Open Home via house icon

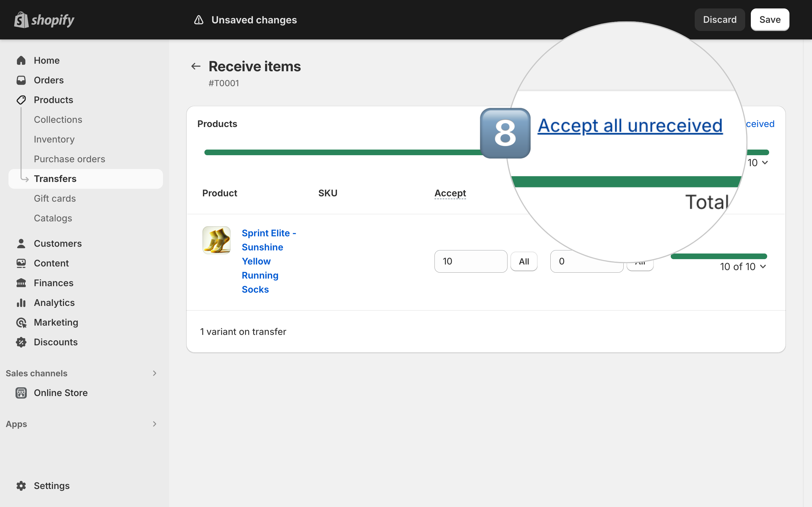tap(21, 60)
